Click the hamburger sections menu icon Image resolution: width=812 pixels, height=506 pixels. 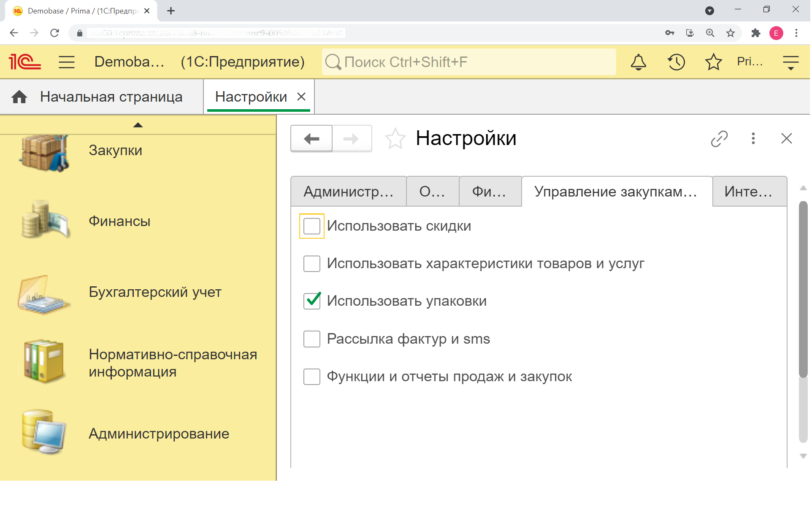tap(67, 62)
